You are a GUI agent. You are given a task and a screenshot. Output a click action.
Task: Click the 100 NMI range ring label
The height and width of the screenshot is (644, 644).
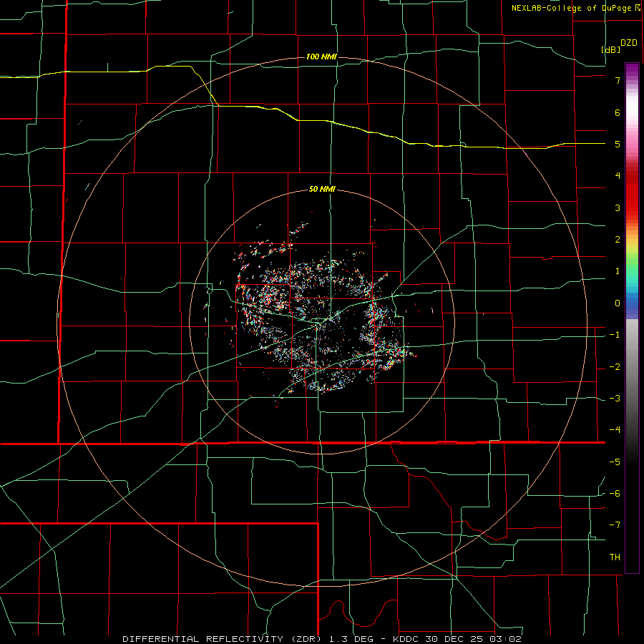tap(321, 57)
